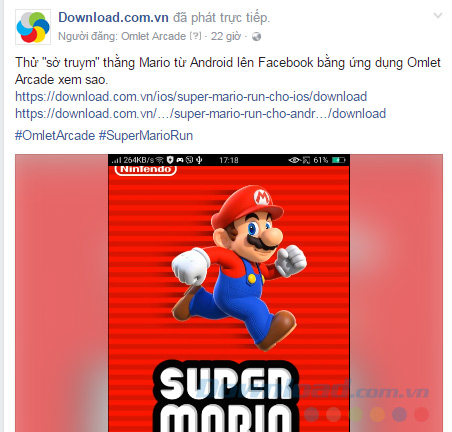Click the gamepad icon in phone status bar
The image size is (452, 432).
(x=180, y=160)
